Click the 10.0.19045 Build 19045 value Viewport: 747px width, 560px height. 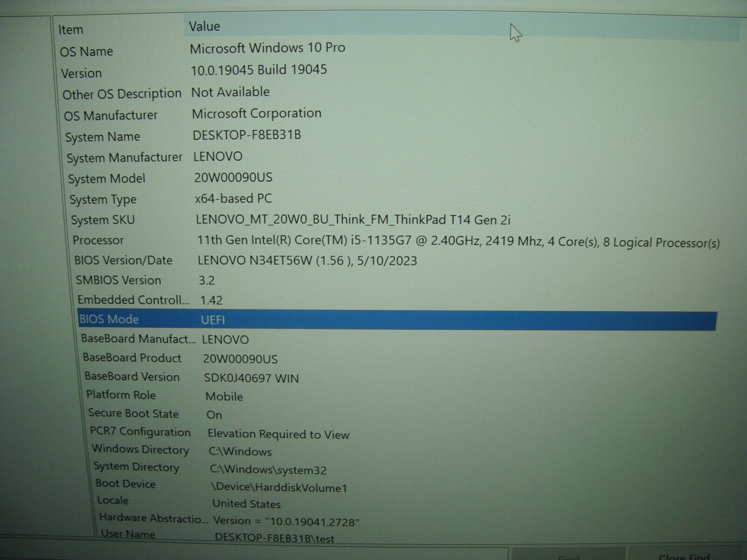(x=259, y=70)
